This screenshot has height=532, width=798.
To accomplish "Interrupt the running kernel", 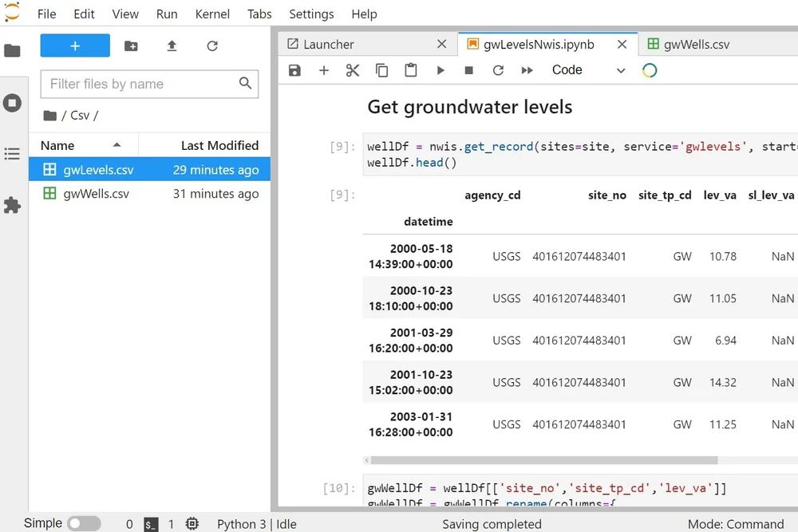I will pyautogui.click(x=468, y=70).
